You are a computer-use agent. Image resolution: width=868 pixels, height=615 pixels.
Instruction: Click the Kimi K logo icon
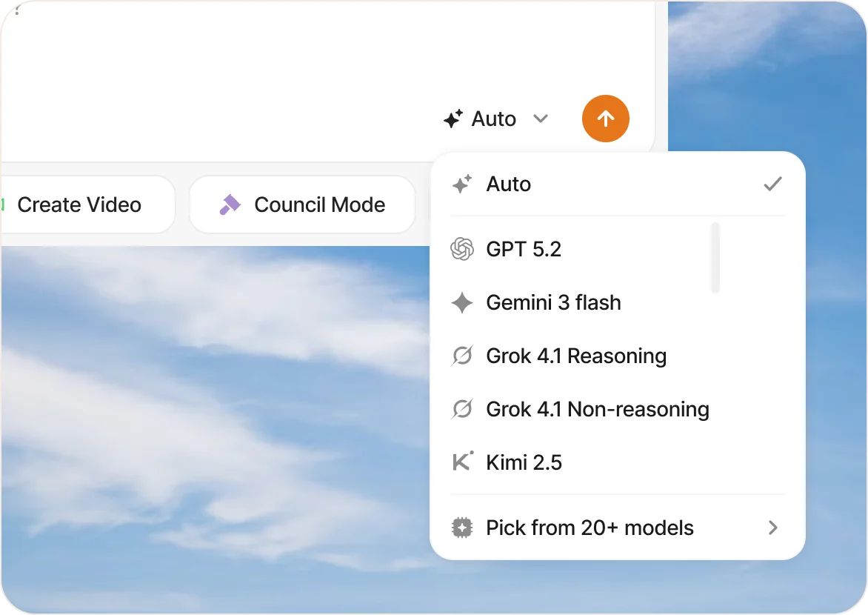pos(462,462)
